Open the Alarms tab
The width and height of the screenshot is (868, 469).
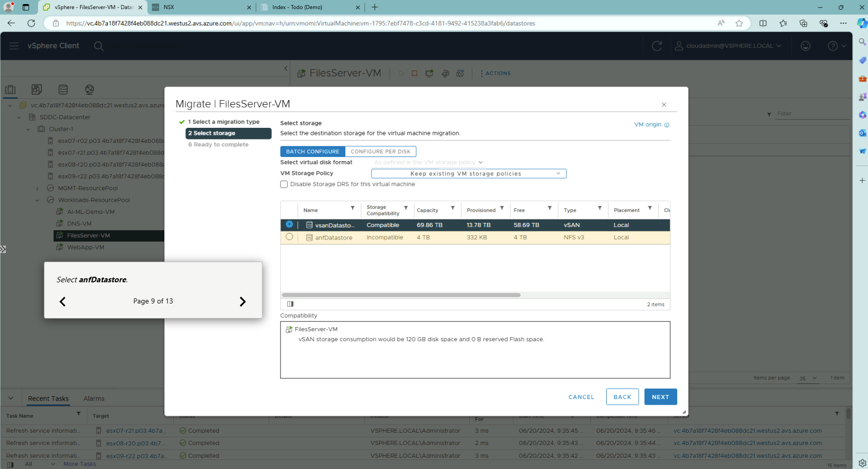94,399
